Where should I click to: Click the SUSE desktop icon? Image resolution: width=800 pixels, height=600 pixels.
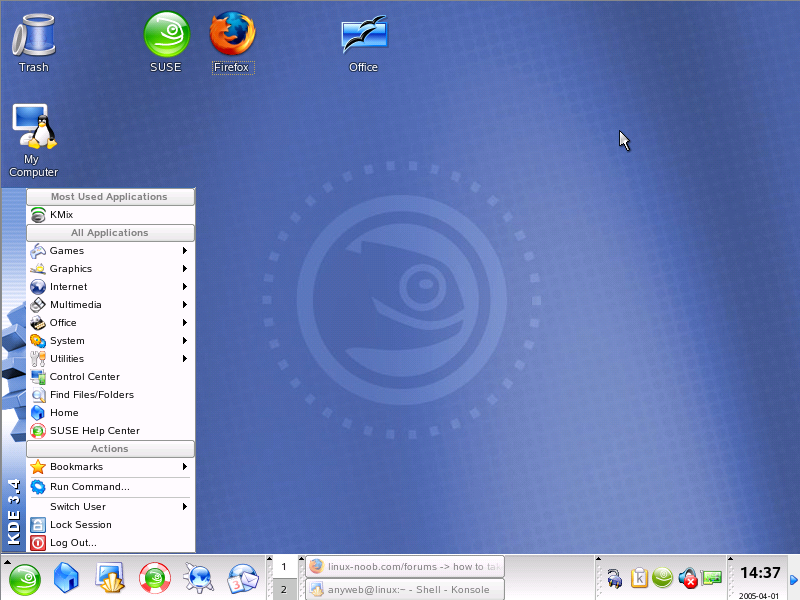[x=166, y=43]
